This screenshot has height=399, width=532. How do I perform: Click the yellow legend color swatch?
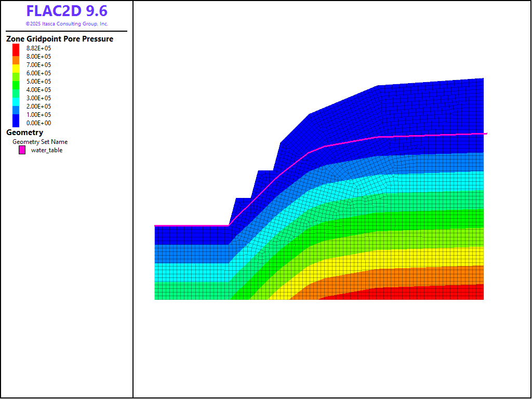pos(16,68)
